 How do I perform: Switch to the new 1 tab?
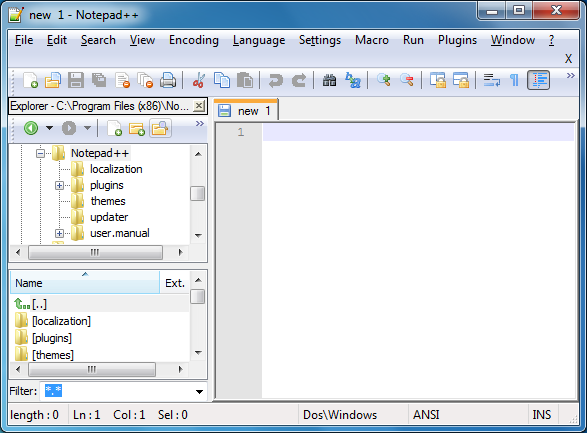tap(246, 110)
